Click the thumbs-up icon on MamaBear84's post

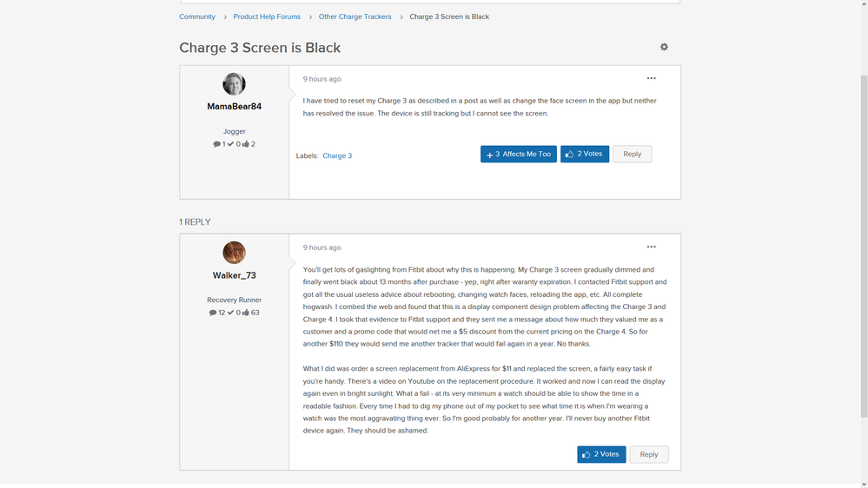pos(570,155)
